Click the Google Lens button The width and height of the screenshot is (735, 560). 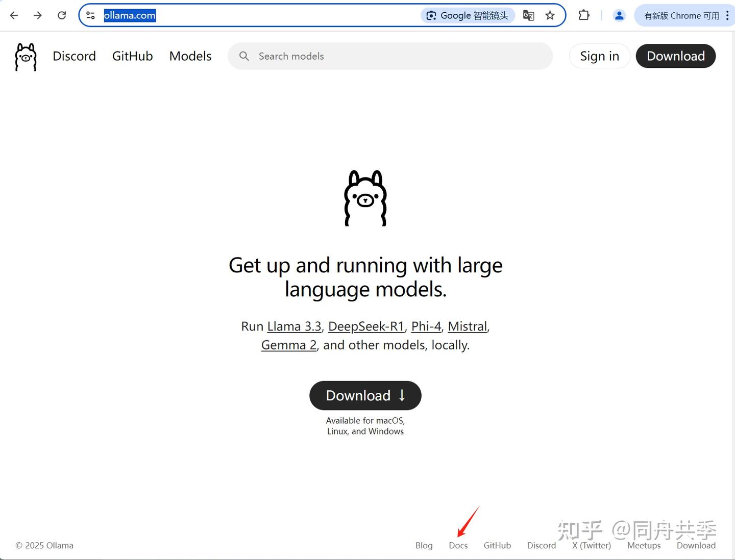click(x=468, y=15)
